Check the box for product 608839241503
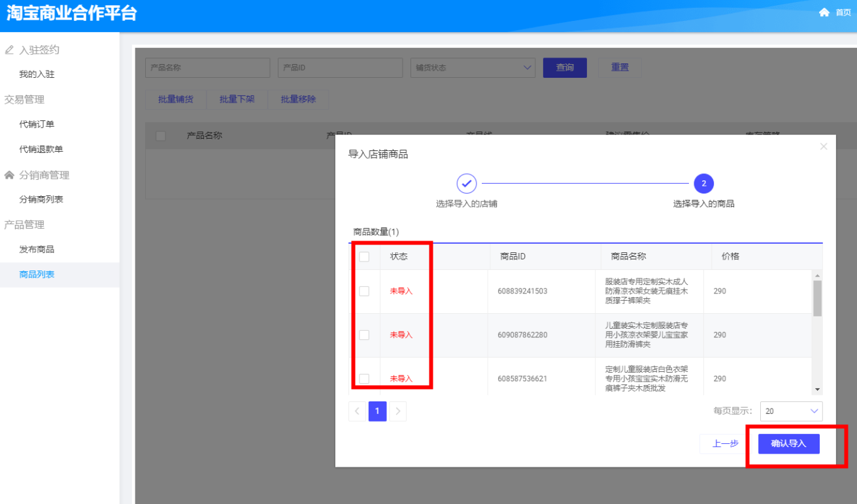Image resolution: width=857 pixels, height=504 pixels. tap(364, 291)
